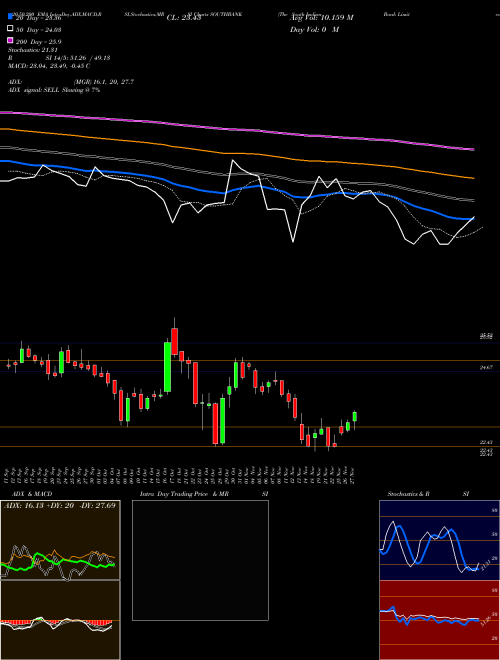Open the empty Intra Day price panel
Image resolution: width=500 pixels, height=660 pixels.
[200, 560]
